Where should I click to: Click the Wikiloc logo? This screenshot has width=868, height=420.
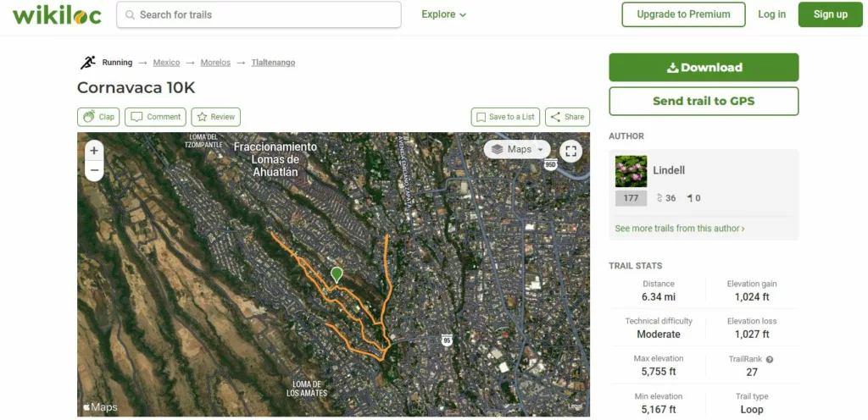(x=57, y=15)
